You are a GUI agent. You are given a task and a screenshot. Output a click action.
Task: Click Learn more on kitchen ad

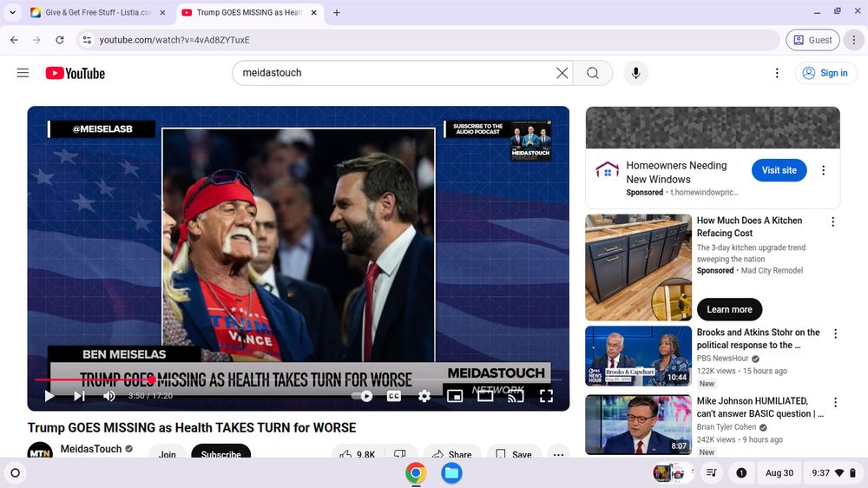pyautogui.click(x=729, y=310)
